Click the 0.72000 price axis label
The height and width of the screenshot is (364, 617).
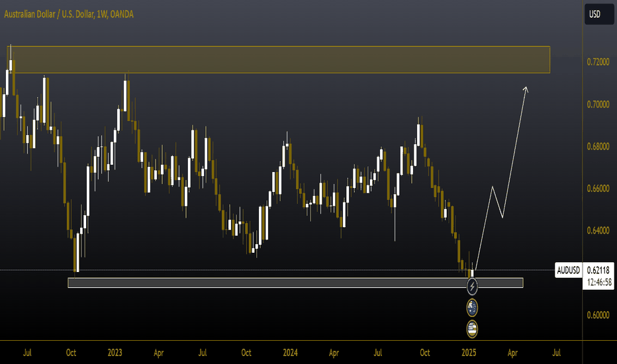[598, 62]
